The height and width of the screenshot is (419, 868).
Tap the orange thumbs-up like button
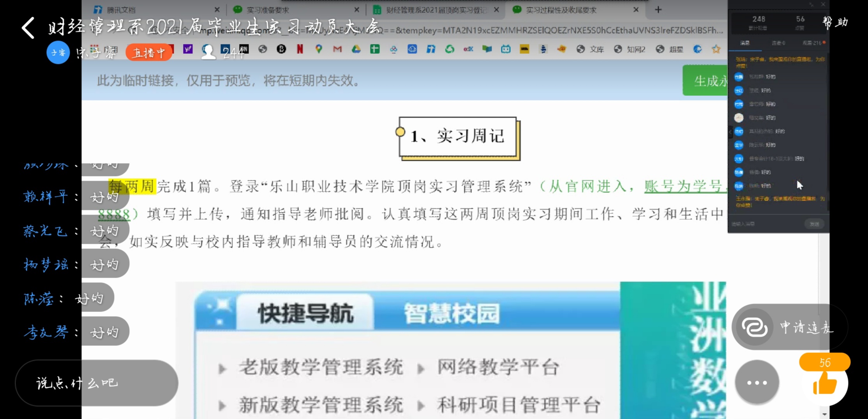pyautogui.click(x=825, y=383)
